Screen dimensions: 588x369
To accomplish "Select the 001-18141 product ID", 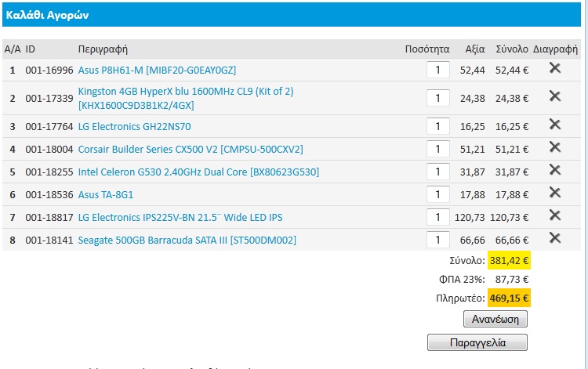I will (x=49, y=241).
